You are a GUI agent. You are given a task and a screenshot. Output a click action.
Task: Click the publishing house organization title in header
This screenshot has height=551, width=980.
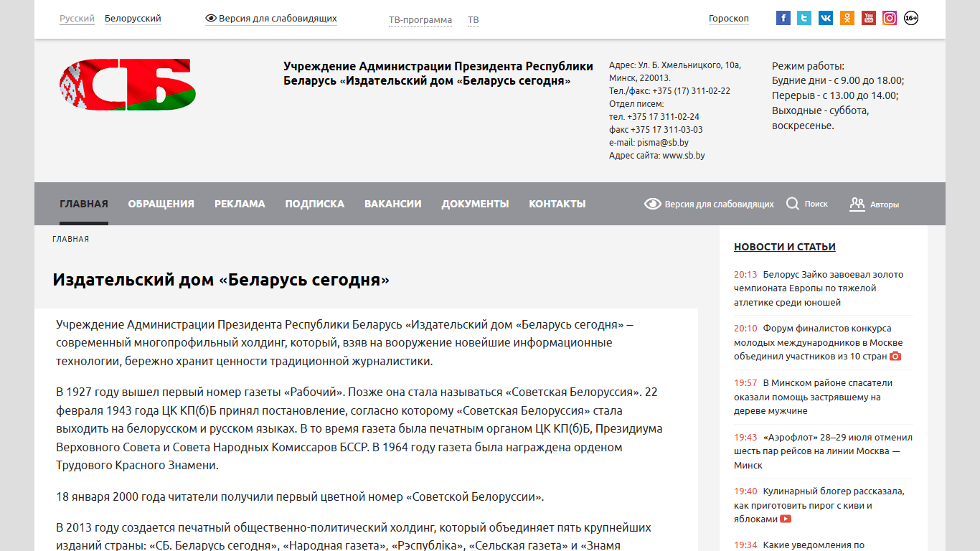pos(438,73)
